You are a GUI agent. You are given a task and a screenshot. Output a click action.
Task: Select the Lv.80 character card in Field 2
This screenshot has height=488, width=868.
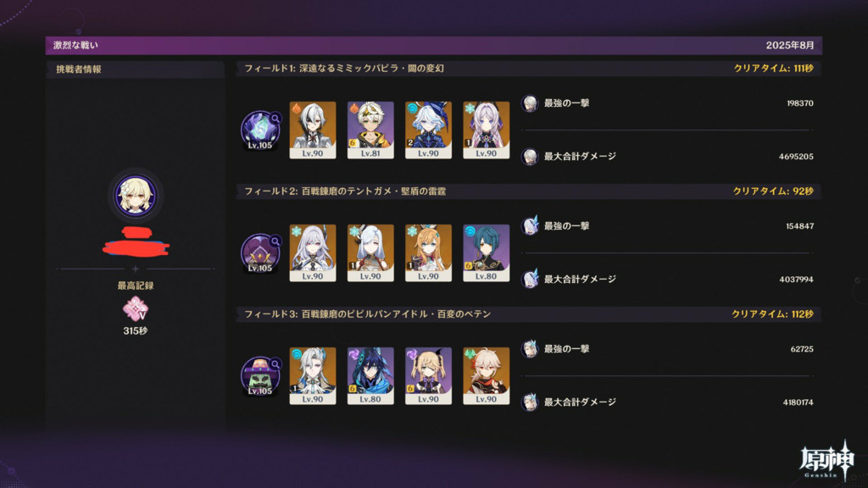pos(486,252)
